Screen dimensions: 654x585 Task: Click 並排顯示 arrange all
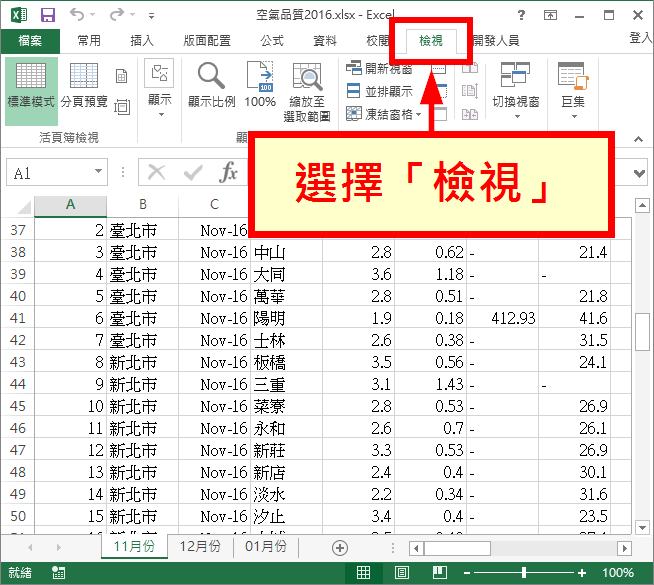coord(380,91)
